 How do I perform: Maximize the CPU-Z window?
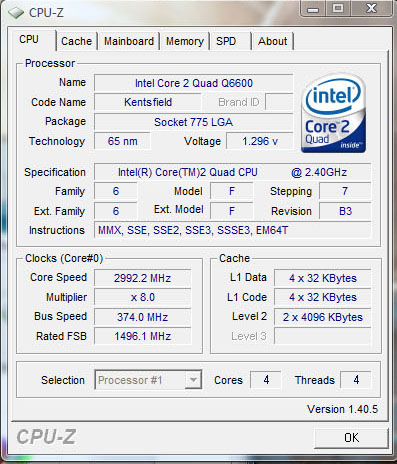coord(338,9)
